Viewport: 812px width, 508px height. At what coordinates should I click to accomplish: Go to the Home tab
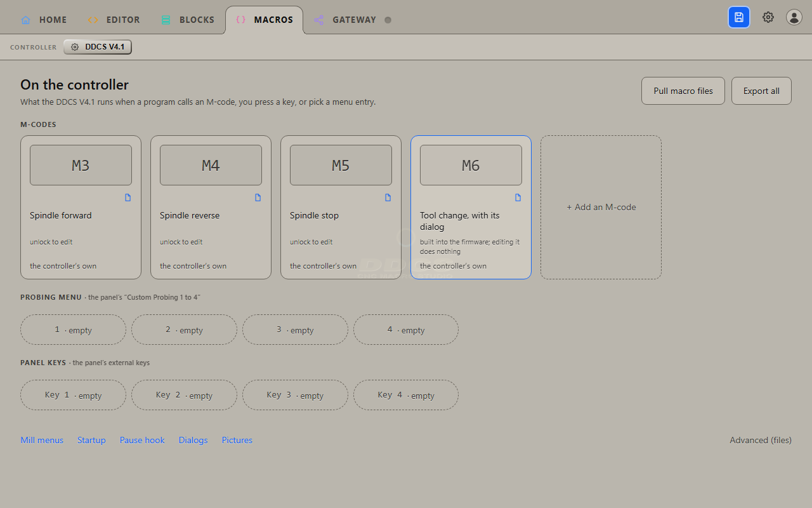click(44, 20)
